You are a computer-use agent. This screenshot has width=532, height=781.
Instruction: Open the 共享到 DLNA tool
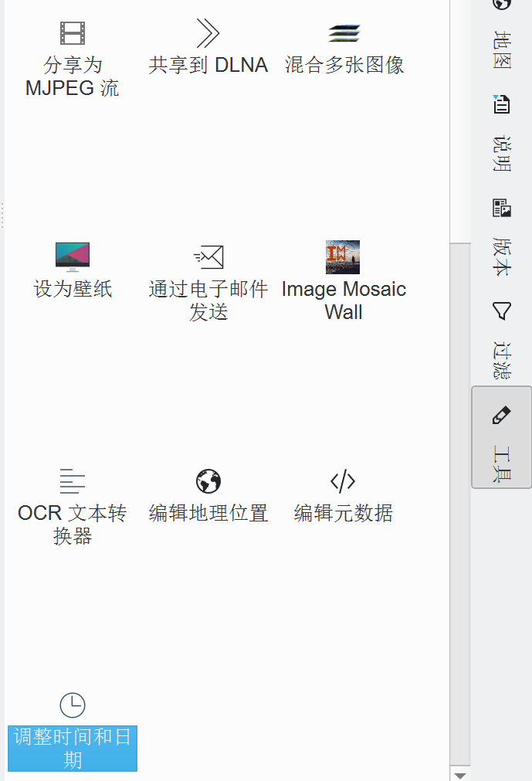point(208,33)
